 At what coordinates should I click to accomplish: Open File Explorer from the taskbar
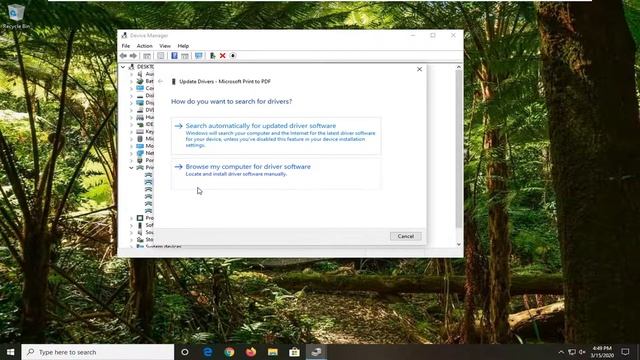pyautogui.click(x=273, y=352)
